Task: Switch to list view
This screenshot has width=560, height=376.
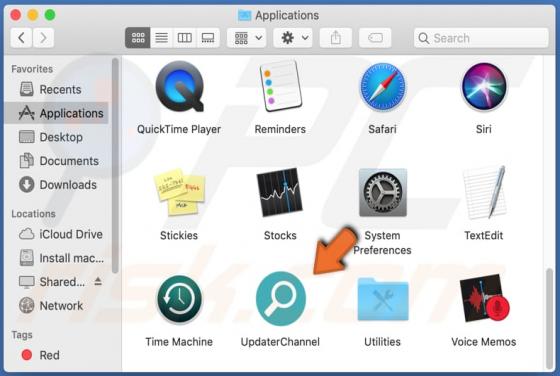Action: click(161, 37)
